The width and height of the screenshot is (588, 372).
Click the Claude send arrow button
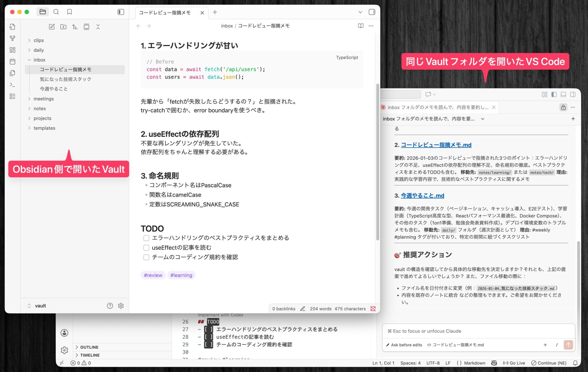[x=568, y=345]
